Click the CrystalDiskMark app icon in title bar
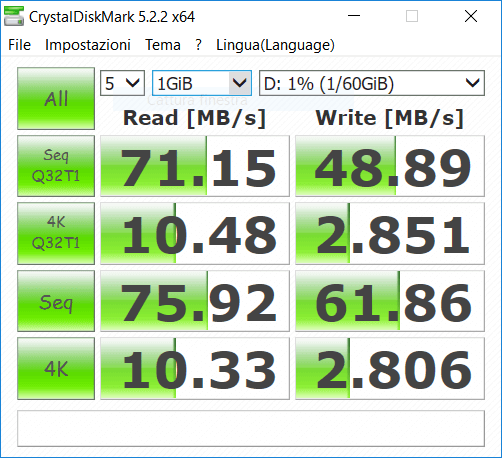This screenshot has height=458, width=502. click(x=14, y=16)
